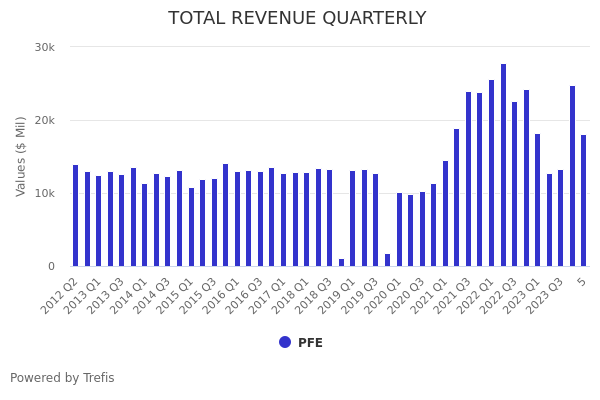Click the 30k y-axis tick label
Screen dimensions: 600x400
click(x=44, y=47)
